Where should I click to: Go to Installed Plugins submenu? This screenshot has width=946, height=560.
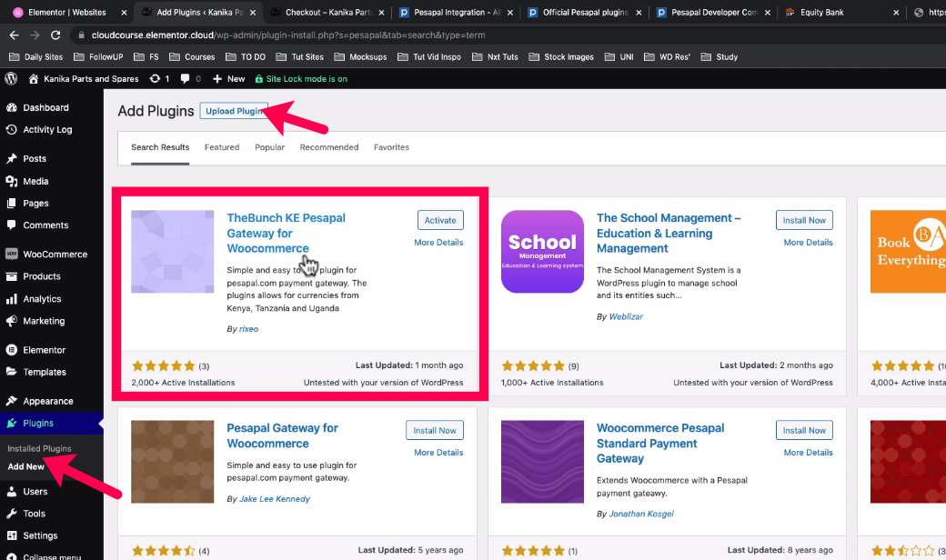point(39,448)
